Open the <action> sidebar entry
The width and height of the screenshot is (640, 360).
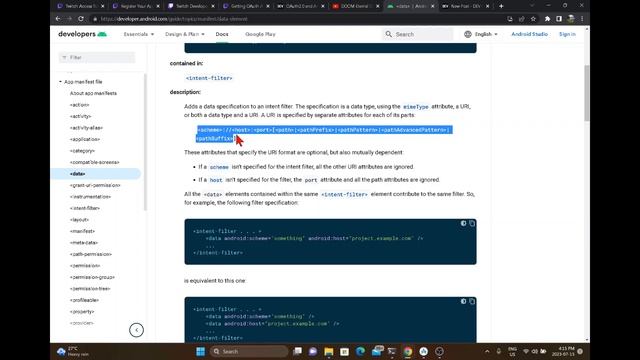(x=79, y=105)
